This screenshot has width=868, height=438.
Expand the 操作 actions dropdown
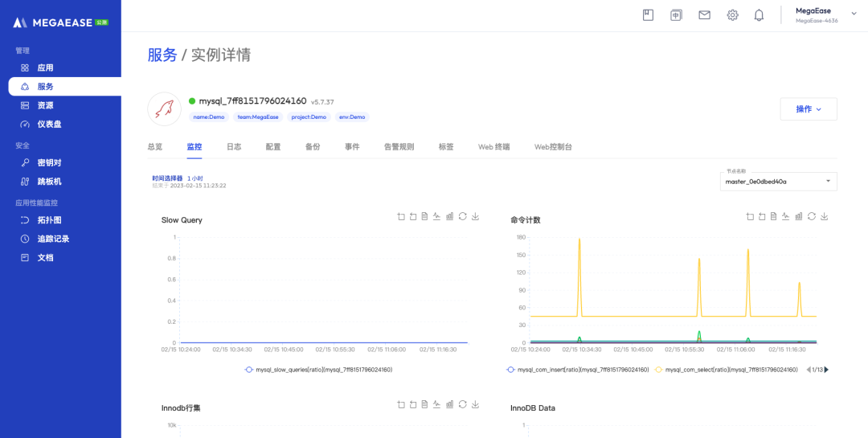pos(808,109)
